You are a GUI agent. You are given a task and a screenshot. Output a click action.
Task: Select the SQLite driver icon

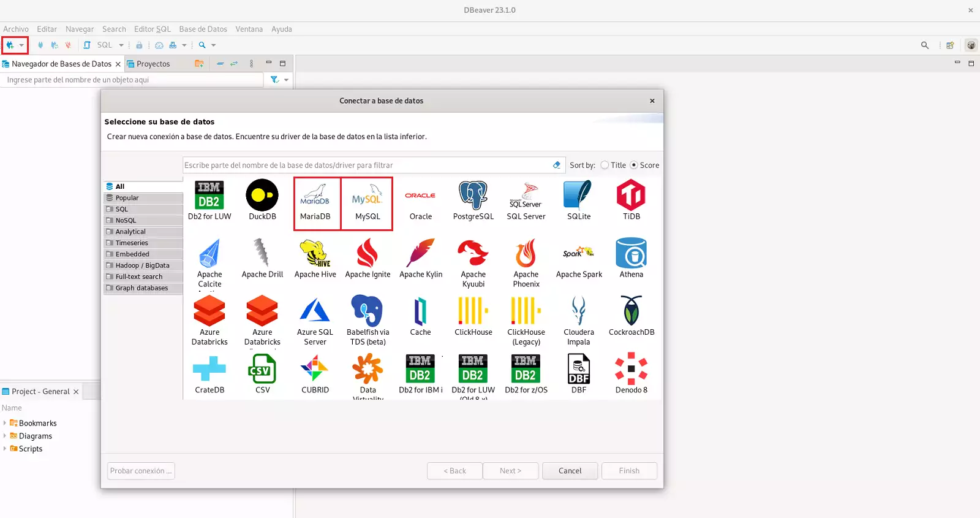(578, 196)
